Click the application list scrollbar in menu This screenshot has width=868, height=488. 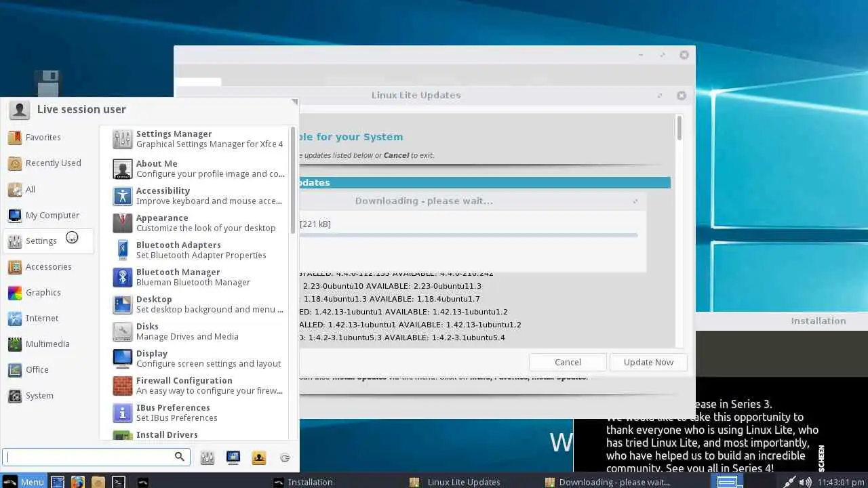(293, 180)
